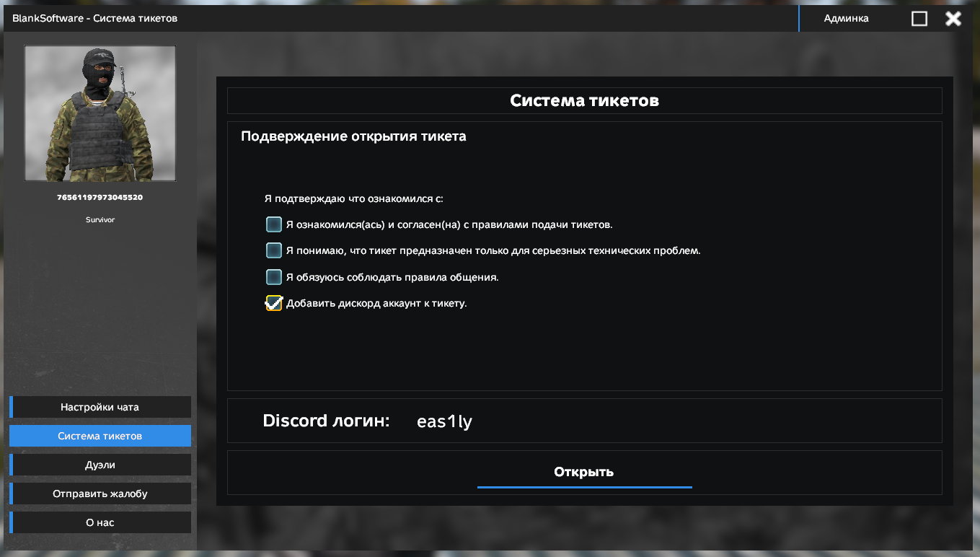
Task: Click the 'BlankSoftware - Система тикетов' window title
Action: pos(95,18)
